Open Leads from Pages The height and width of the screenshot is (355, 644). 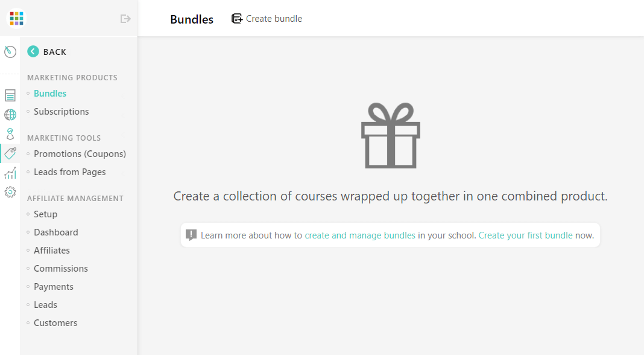tap(69, 172)
